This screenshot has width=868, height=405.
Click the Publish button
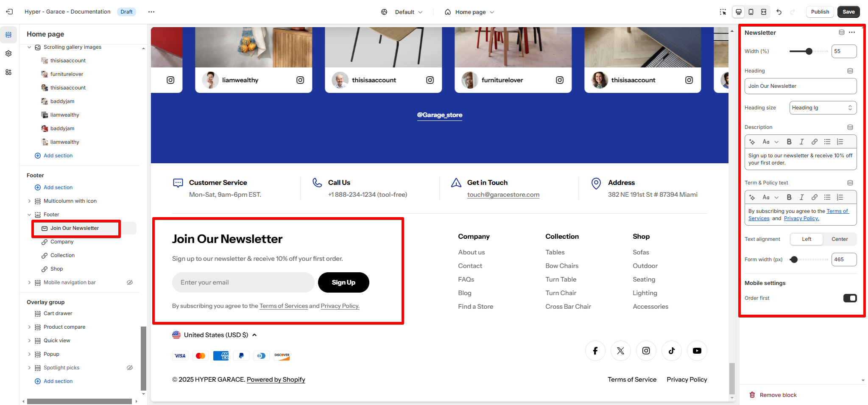pos(820,12)
